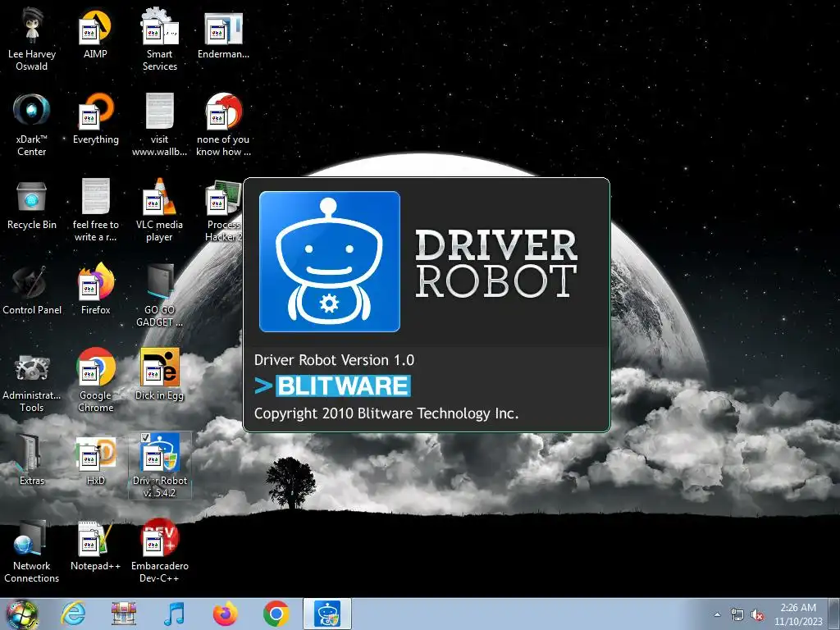
Task: Open the Windows Start menu orb
Action: coord(22,614)
